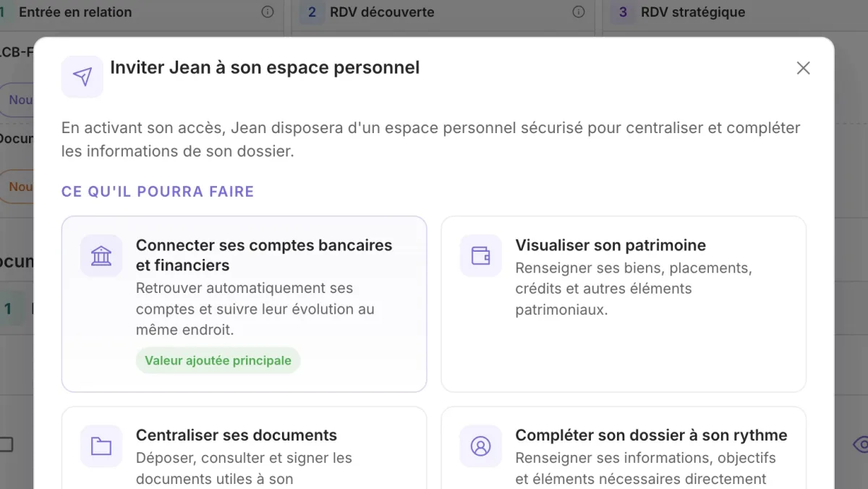
Task: Click the user profile icon for Compléter son dossier
Action: 481,446
